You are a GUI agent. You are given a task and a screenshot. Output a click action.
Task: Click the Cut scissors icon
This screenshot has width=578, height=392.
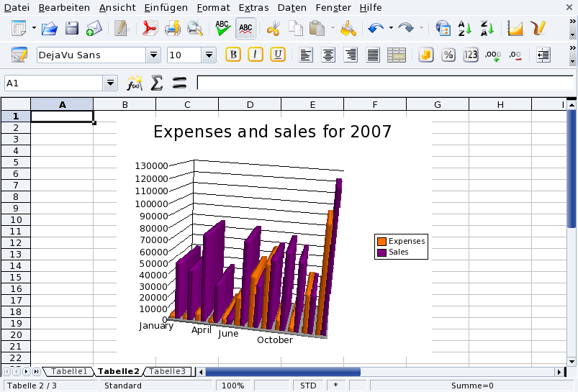[x=273, y=29]
